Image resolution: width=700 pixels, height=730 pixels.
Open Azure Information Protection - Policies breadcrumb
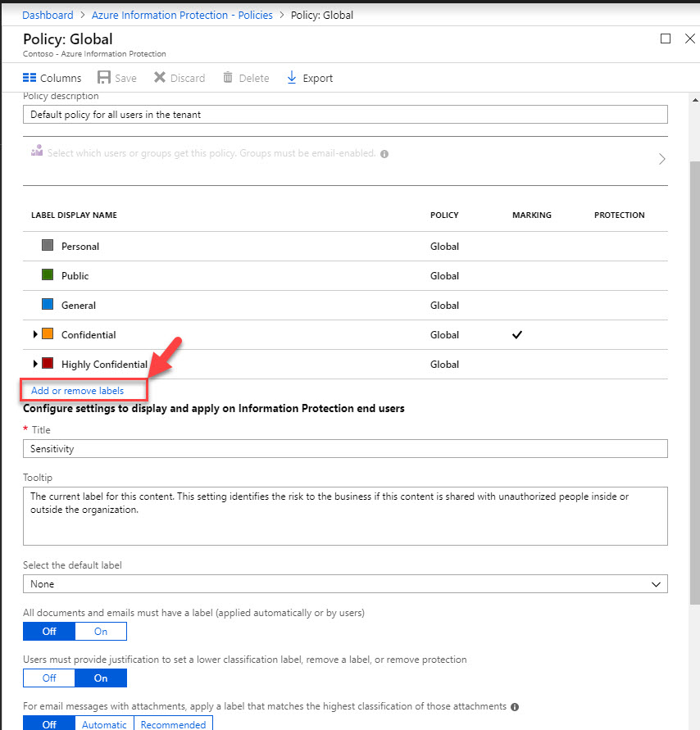182,15
